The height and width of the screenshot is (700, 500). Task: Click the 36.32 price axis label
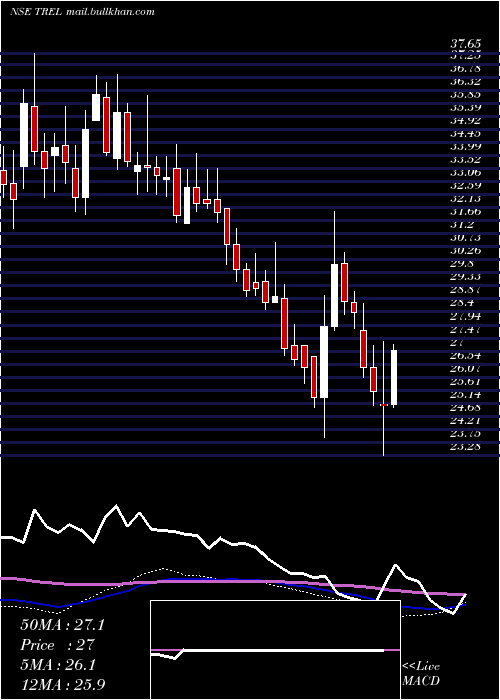point(465,81)
